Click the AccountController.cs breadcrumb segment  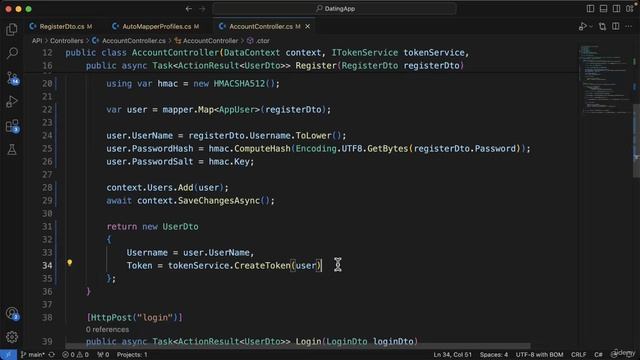click(x=129, y=41)
